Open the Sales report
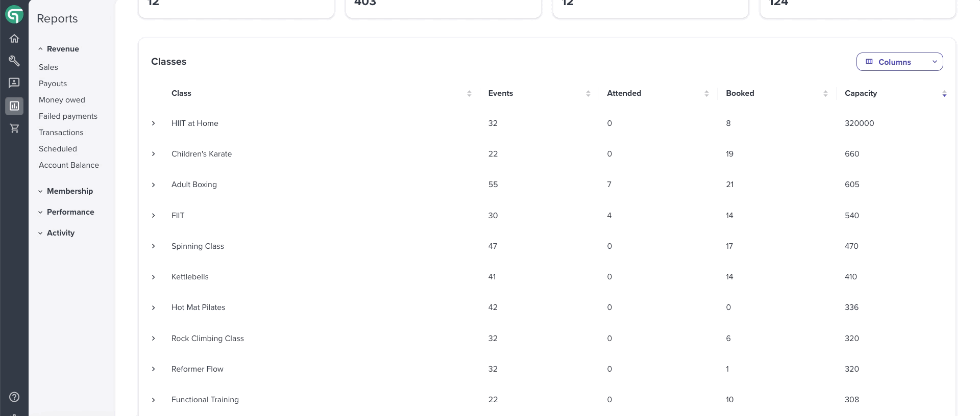 [x=48, y=67]
